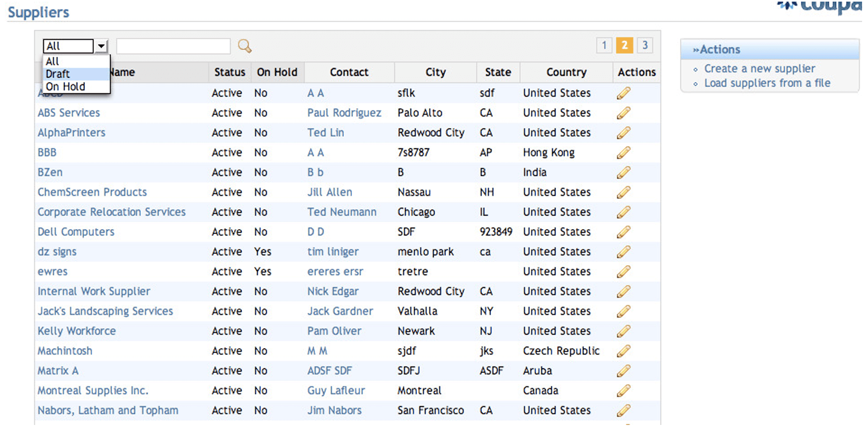The image size is (868, 440).
Task: Open the ABS Services supplier link
Action: point(69,113)
